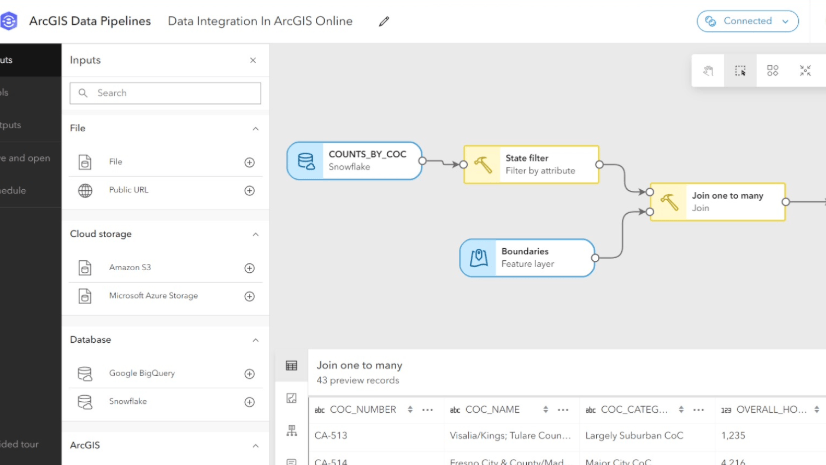Collapse the File section
Image resolution: width=826 pixels, height=465 pixels.
tap(255, 129)
